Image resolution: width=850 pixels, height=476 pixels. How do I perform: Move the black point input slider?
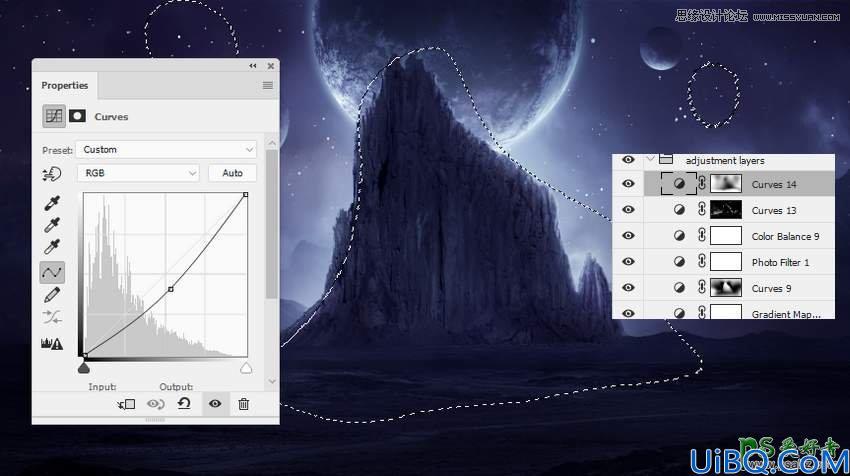click(x=83, y=369)
